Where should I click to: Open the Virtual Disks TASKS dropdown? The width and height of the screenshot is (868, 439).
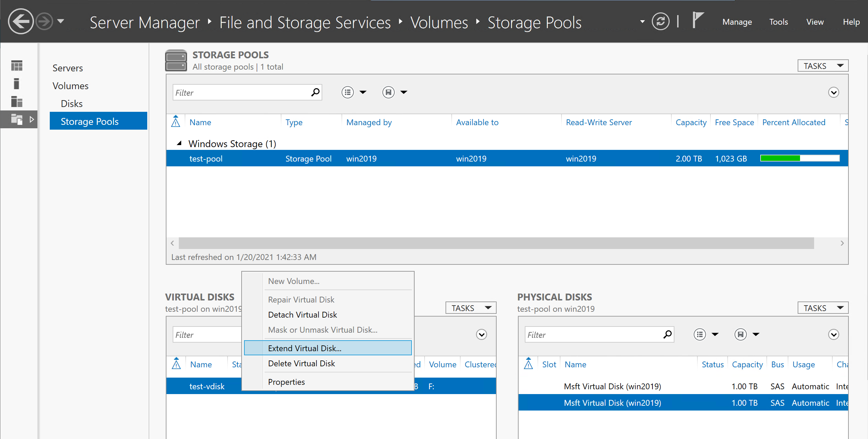pos(471,308)
